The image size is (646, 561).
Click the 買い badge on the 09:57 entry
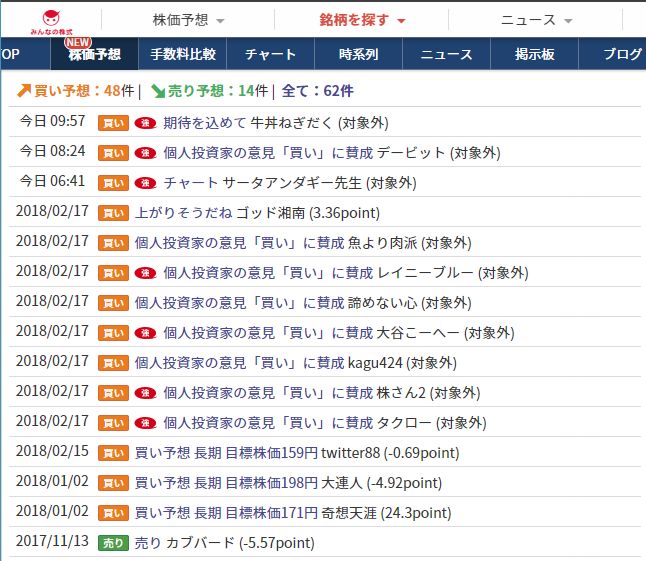[x=113, y=123]
